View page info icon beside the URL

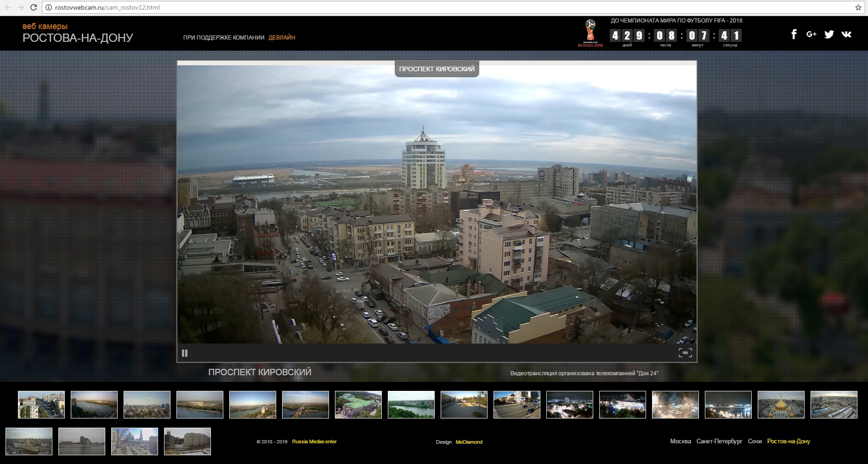(48, 7)
